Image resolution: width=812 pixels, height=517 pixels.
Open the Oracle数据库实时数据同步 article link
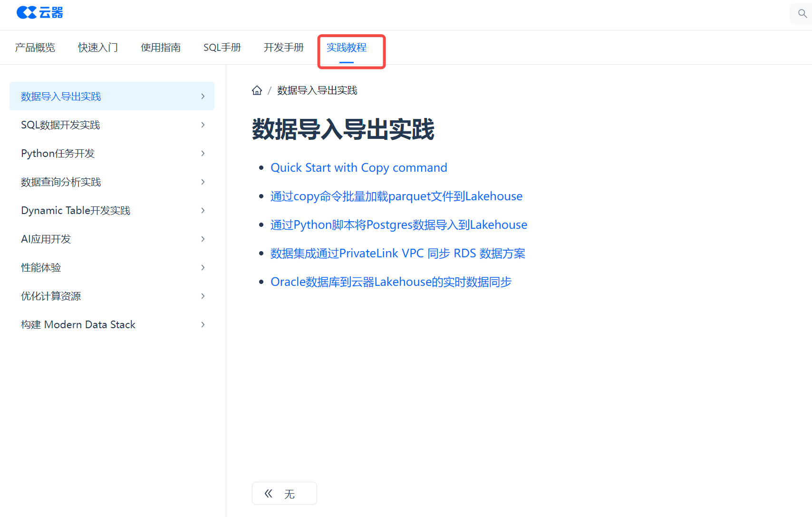click(390, 282)
